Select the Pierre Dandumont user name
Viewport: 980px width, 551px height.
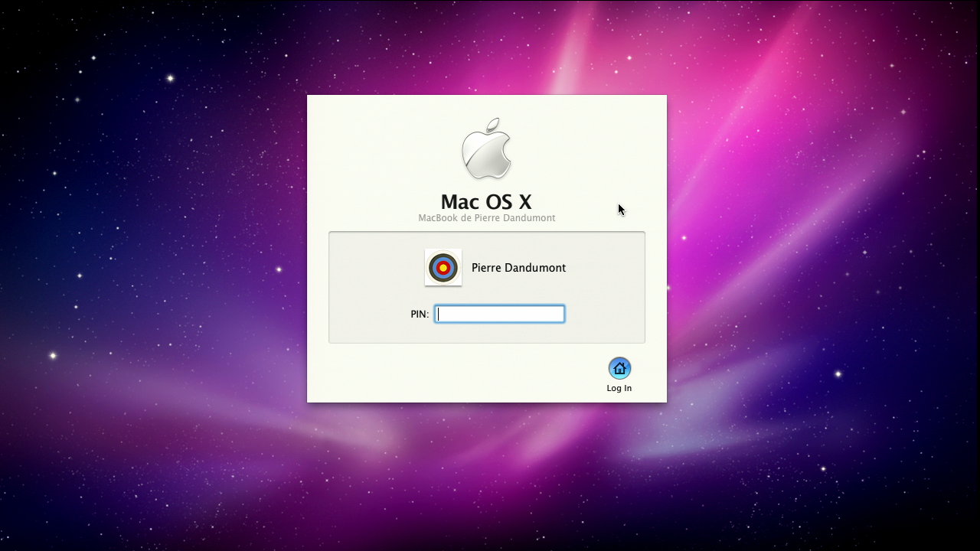click(x=518, y=268)
